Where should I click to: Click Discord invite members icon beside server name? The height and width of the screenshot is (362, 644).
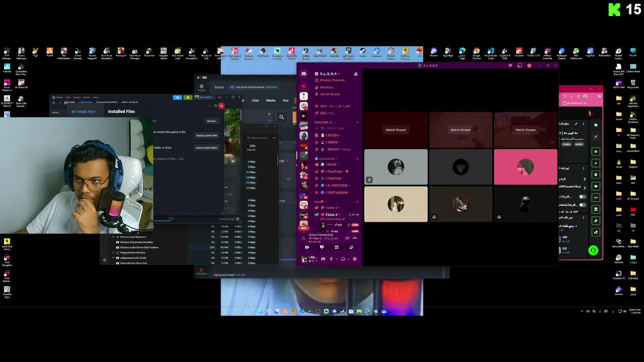tap(356, 74)
